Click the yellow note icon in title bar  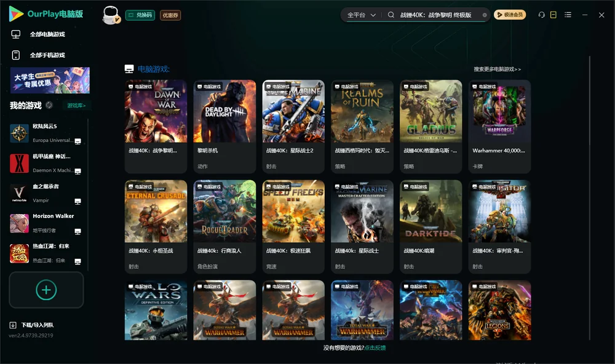click(553, 15)
